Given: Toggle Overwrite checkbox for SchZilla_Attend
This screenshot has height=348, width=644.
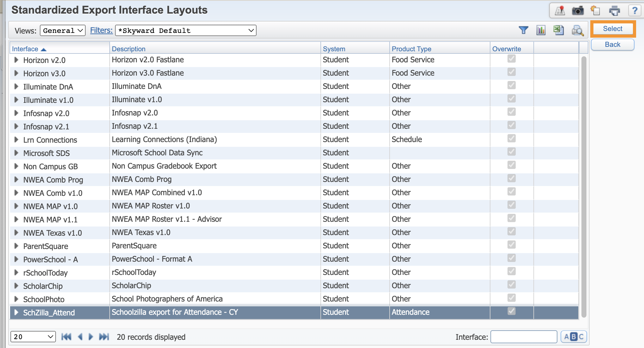Looking at the screenshot, I should [x=512, y=311].
